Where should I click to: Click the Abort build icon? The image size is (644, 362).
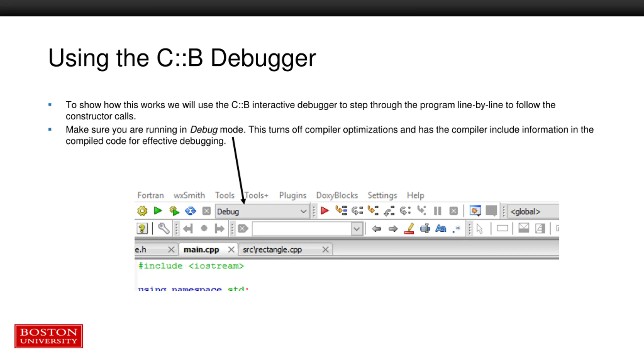click(x=207, y=211)
